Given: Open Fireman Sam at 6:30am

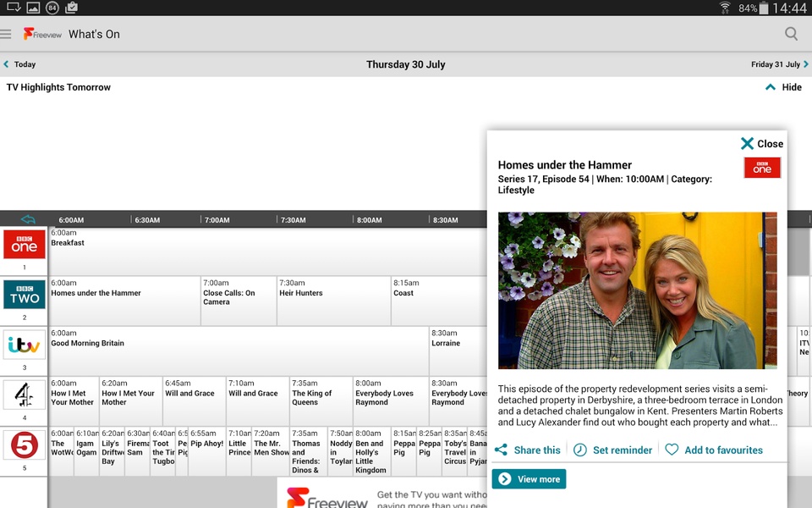Looking at the screenshot, I should pyautogui.click(x=137, y=451).
